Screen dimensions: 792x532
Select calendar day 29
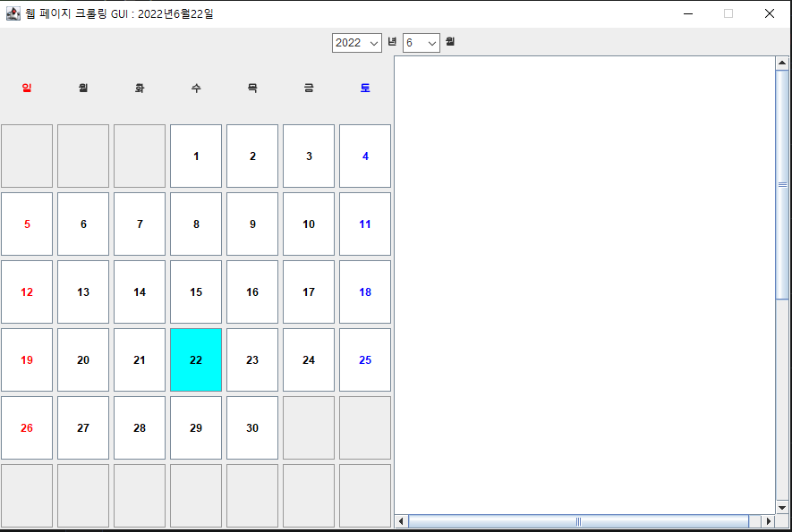(x=196, y=428)
